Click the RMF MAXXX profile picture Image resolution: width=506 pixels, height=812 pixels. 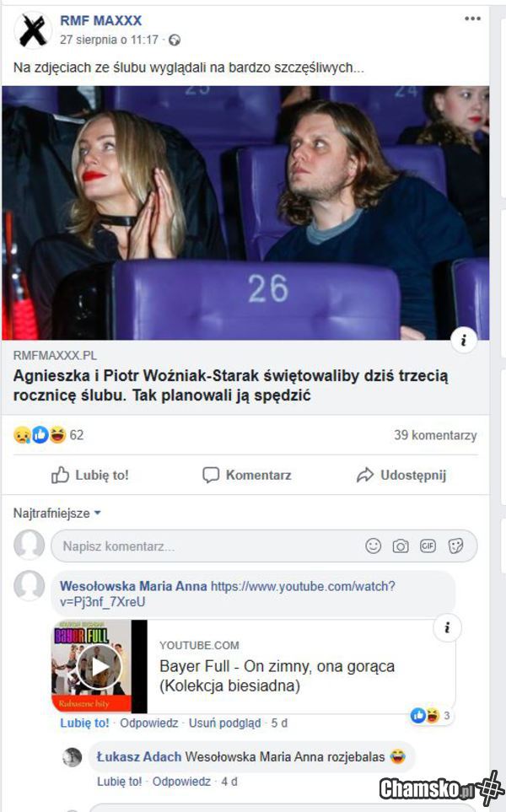[33, 30]
